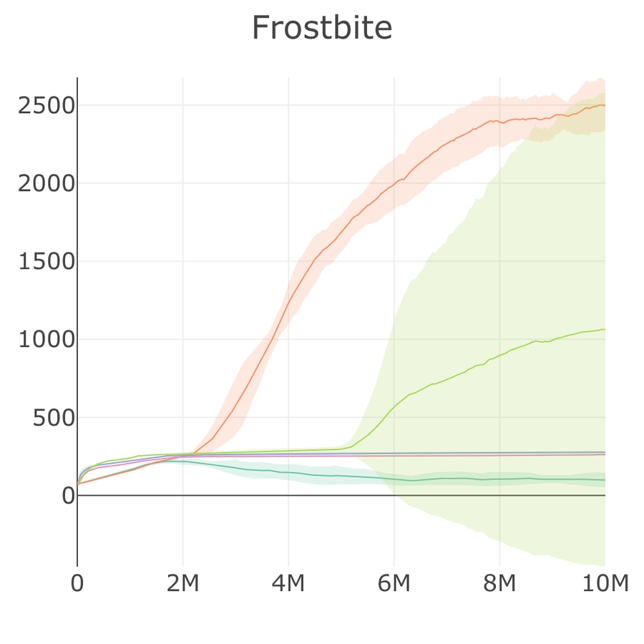This screenshot has height=644, width=644.
Task: Click the x-axis 0 tick label
Action: tap(77, 583)
